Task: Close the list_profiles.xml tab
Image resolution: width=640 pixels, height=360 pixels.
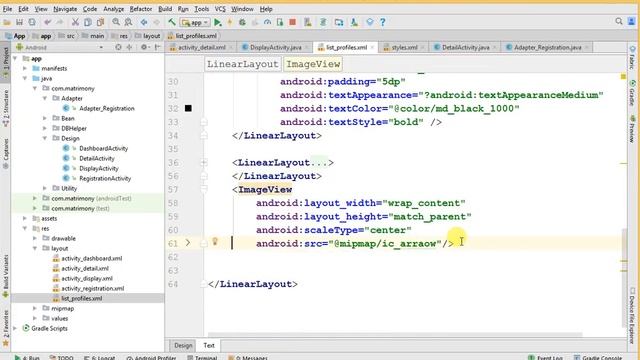Action: [x=372, y=47]
